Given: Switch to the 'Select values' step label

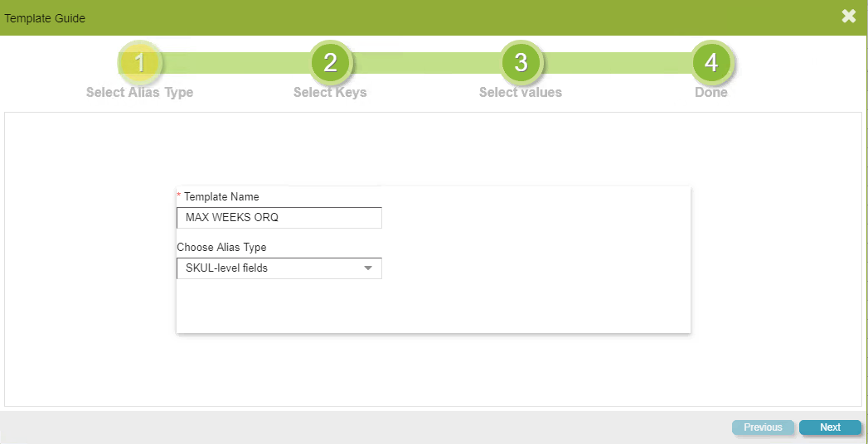Looking at the screenshot, I should (x=521, y=93).
